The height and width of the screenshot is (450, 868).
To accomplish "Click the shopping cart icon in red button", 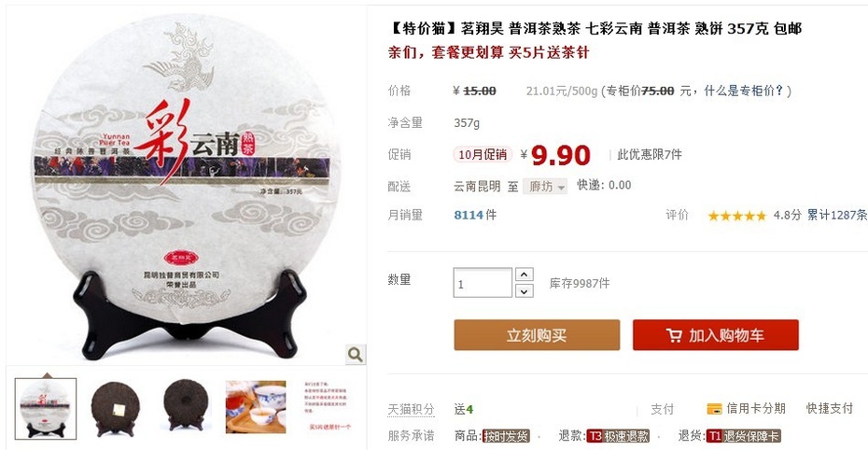I will coord(674,335).
